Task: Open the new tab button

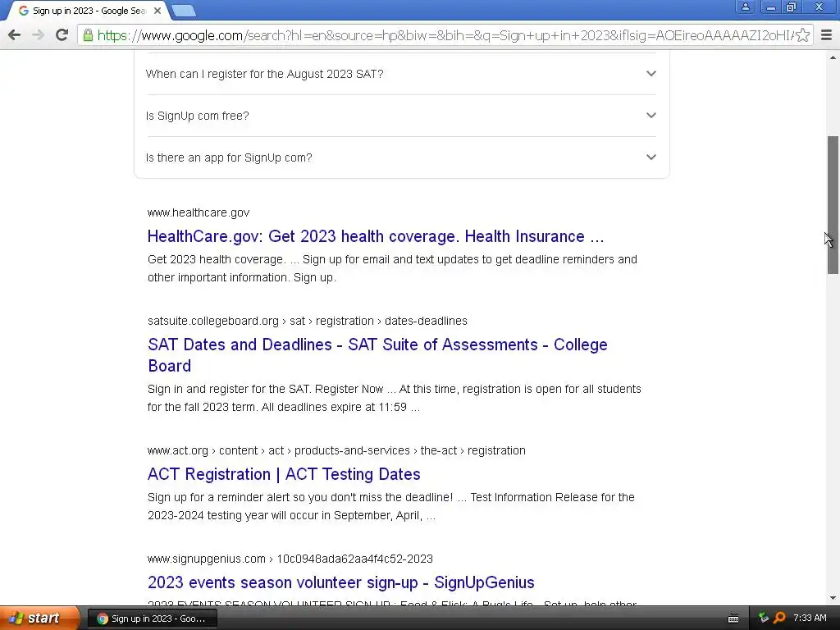Action: pyautogui.click(x=184, y=10)
